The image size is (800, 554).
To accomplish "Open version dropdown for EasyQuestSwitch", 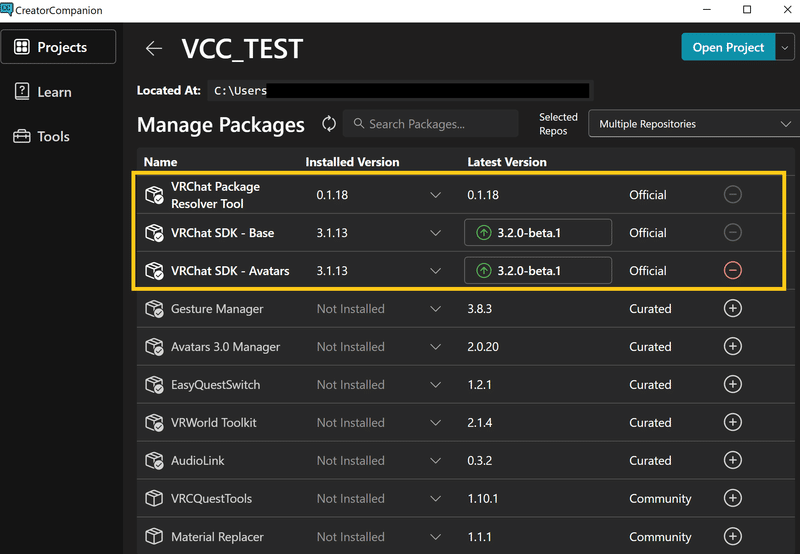I will [435, 384].
